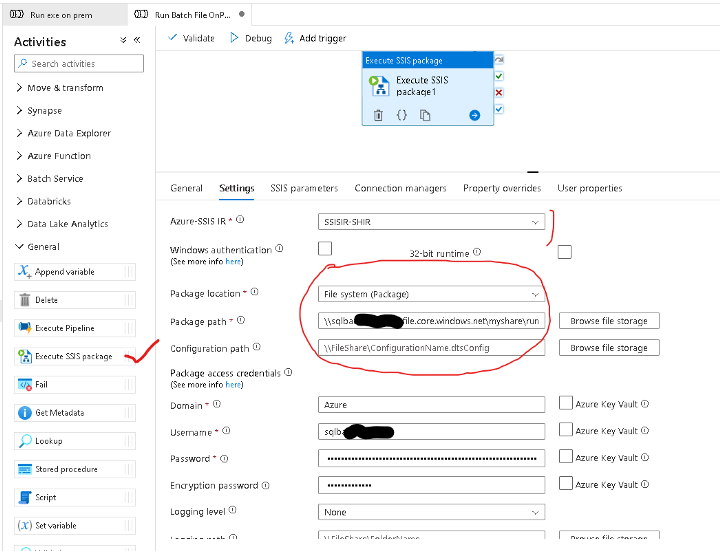Screen dimensions: 720x551
Task: Switch to the SSIS parameters tab
Action: (x=304, y=188)
